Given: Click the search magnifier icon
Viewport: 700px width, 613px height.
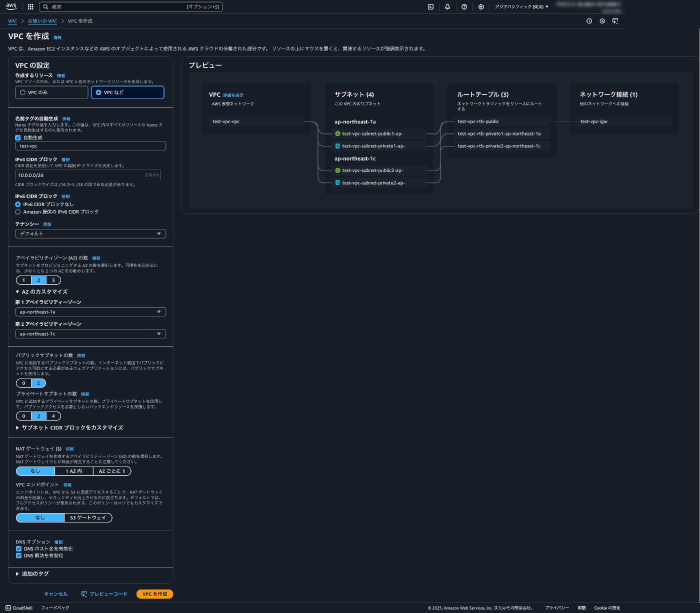Looking at the screenshot, I should [x=46, y=6].
